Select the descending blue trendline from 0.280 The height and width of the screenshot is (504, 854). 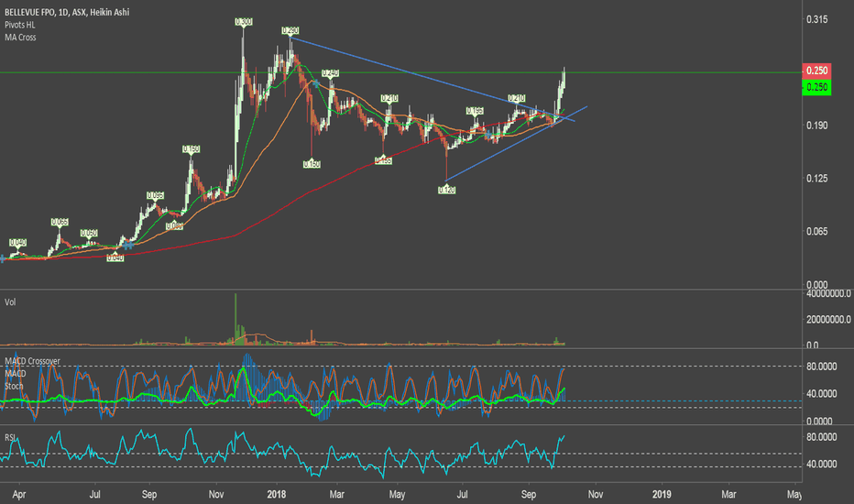click(x=432, y=79)
